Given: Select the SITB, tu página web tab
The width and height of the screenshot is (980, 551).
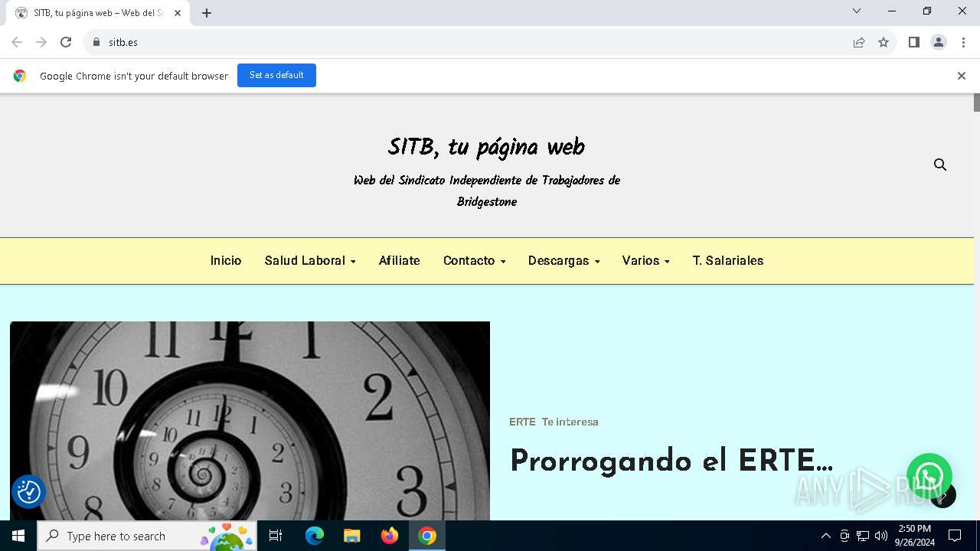Looking at the screenshot, I should pyautogui.click(x=98, y=13).
